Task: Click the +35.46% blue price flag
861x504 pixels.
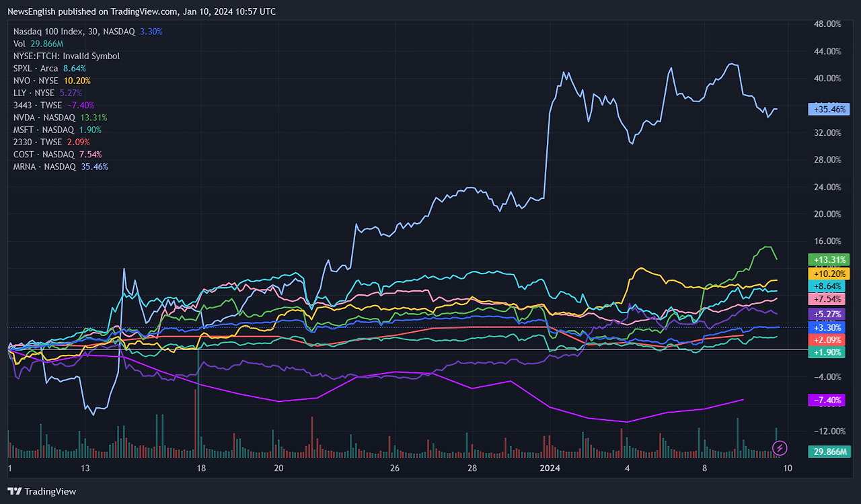Action: (828, 109)
